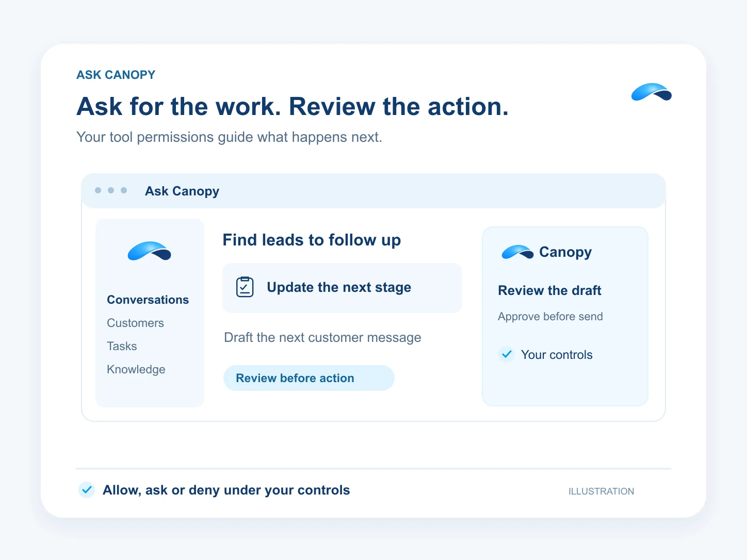The width and height of the screenshot is (747, 560).
Task: Select Tasks in the sidebar
Action: coord(122,346)
